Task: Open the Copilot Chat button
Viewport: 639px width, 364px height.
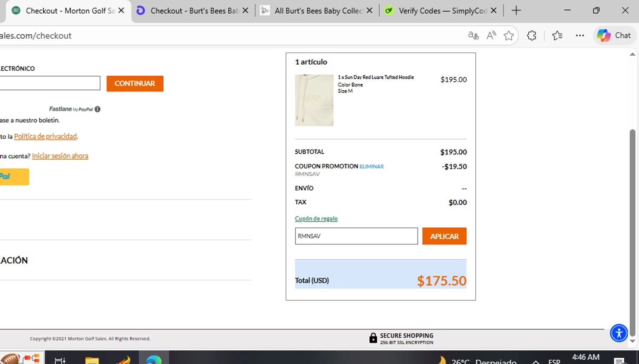Action: [x=614, y=36]
